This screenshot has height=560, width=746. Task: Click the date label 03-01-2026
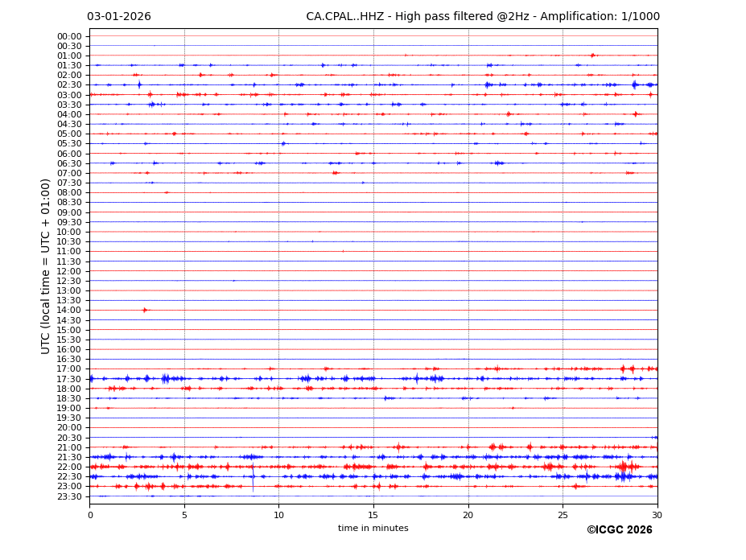tap(118, 17)
